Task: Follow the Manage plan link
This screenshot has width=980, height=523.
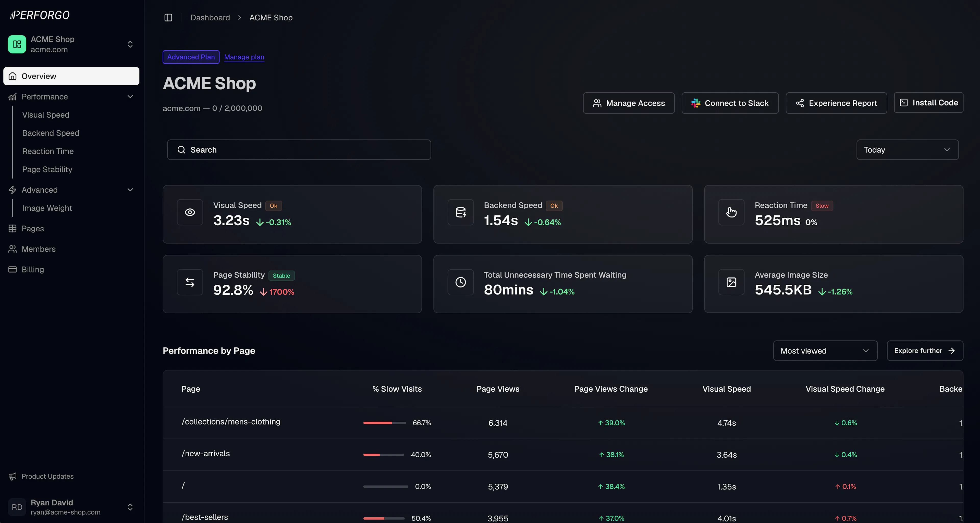Action: (244, 57)
